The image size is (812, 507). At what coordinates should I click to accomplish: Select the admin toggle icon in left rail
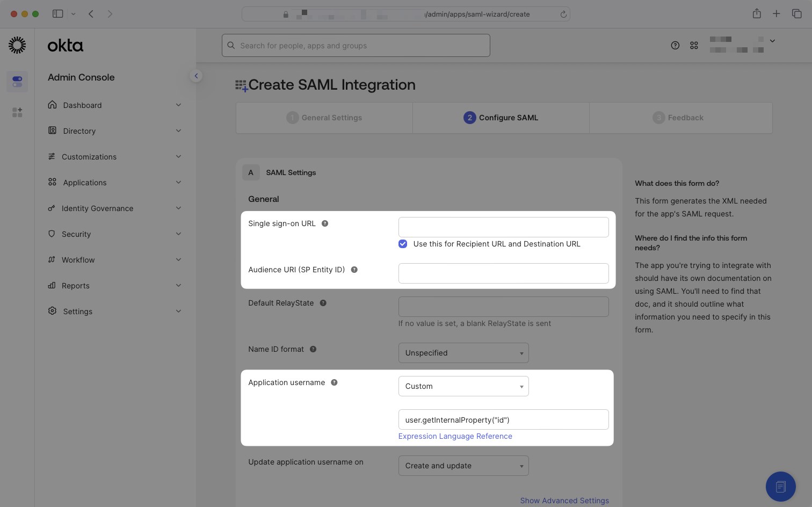point(17,82)
